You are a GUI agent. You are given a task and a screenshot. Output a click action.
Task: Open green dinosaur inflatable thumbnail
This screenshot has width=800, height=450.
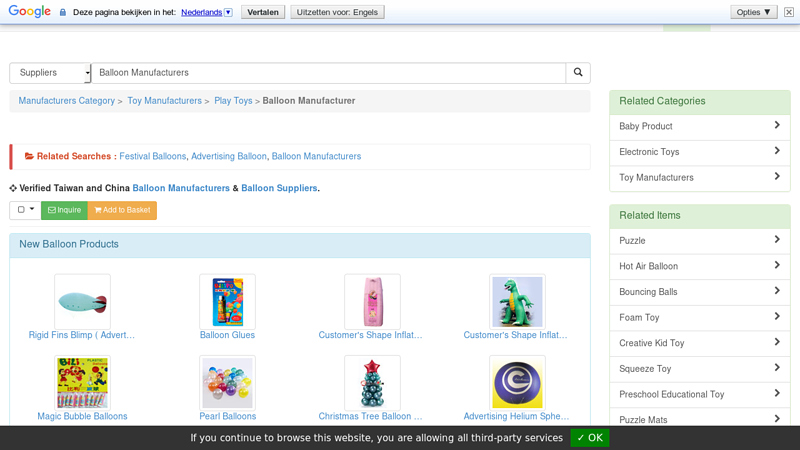tap(517, 302)
